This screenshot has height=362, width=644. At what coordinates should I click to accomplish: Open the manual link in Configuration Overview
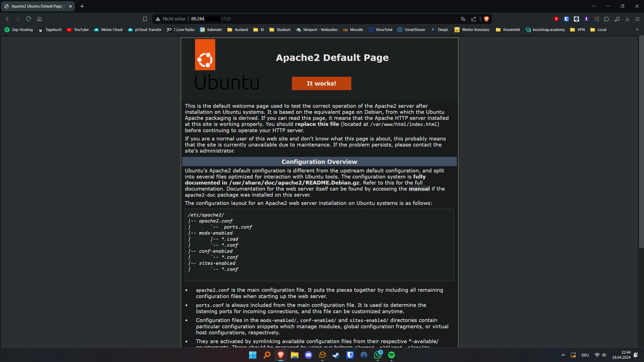419,189
